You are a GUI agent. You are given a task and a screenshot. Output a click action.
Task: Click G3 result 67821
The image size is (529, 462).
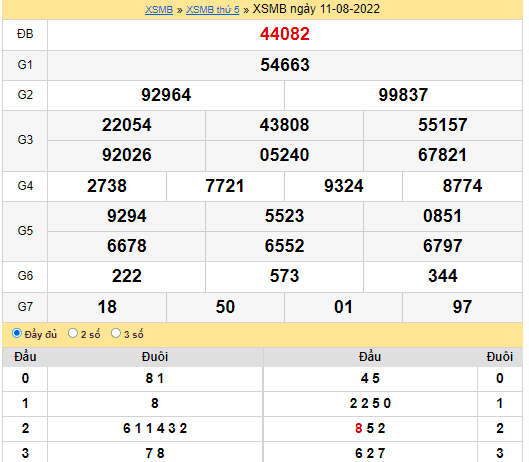443,155
